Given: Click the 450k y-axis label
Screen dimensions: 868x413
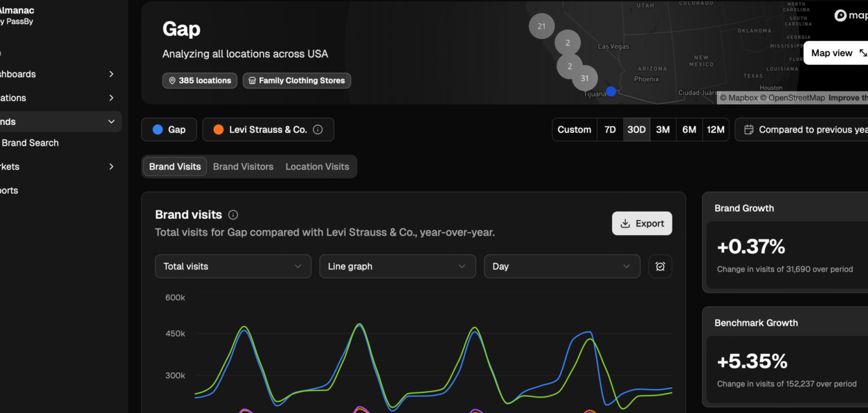Looking at the screenshot, I should click(175, 333).
